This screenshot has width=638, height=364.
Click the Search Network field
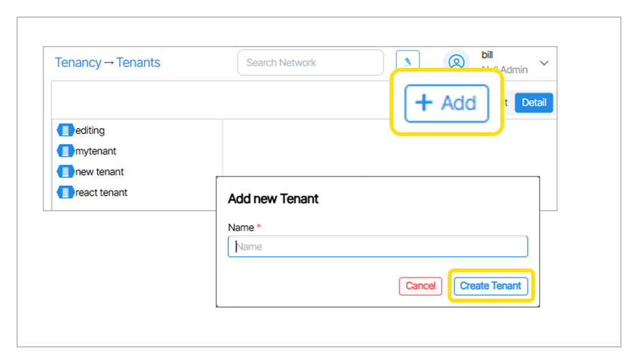[310, 62]
